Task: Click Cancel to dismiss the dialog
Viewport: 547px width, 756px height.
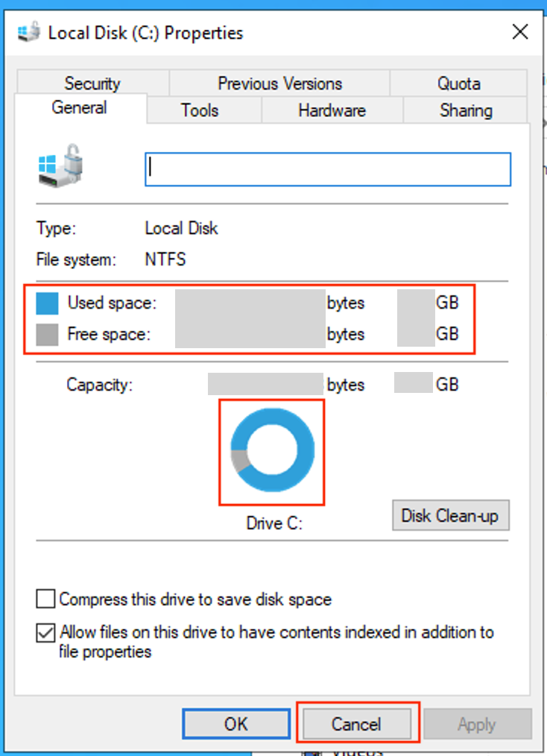Action: coord(356,724)
